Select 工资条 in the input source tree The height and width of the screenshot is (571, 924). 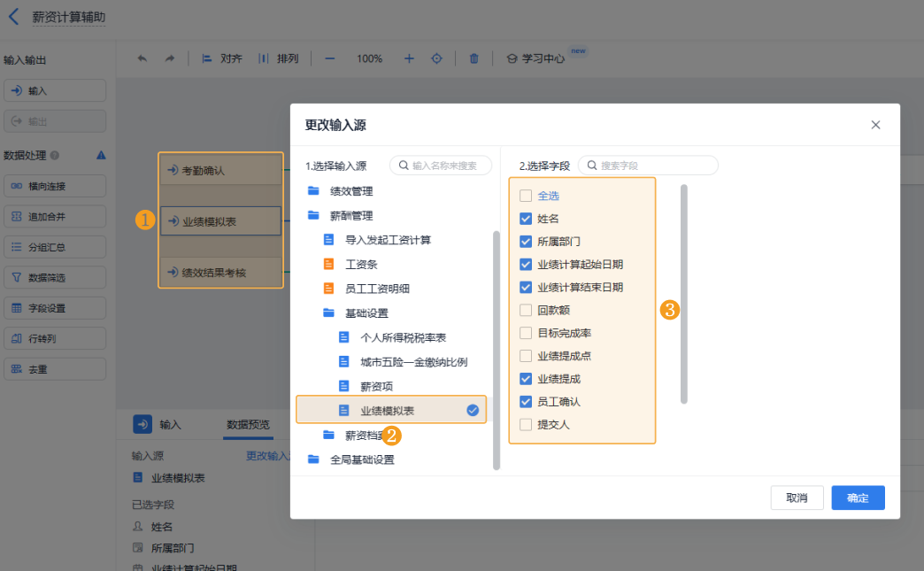361,265
